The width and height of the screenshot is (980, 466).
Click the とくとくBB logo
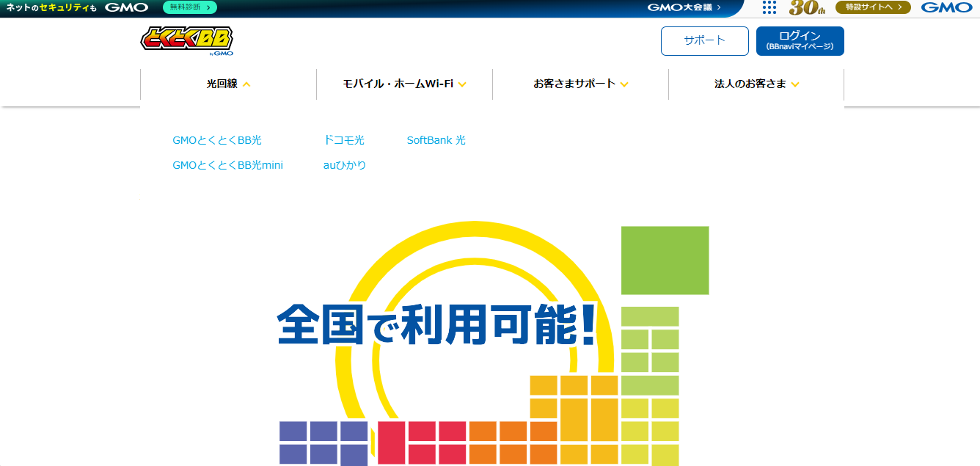coord(187,40)
